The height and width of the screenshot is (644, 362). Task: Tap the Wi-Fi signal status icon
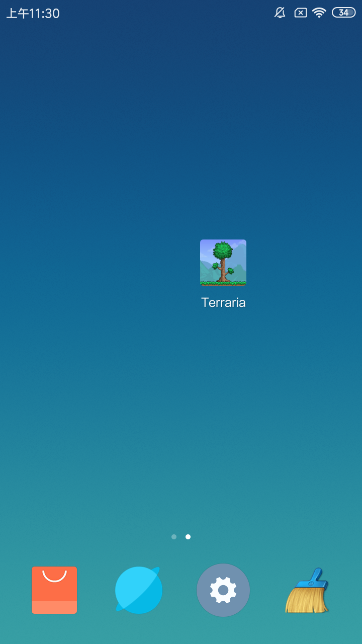319,13
